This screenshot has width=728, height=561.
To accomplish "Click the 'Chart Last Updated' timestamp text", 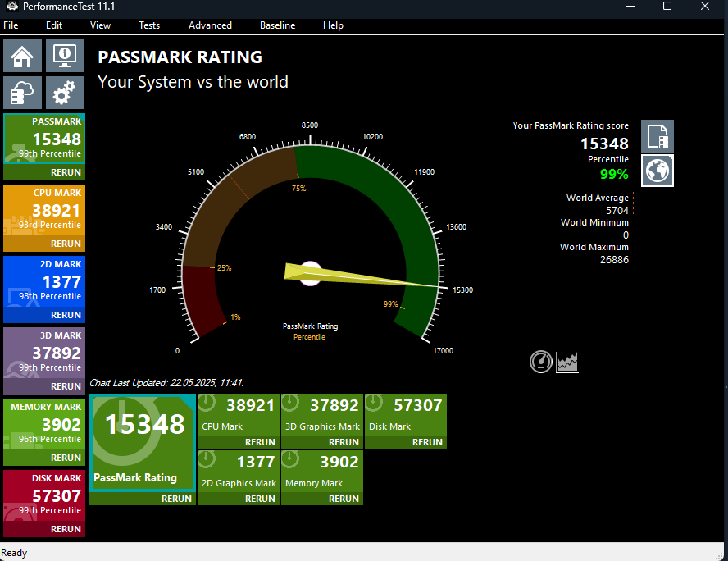I will 166,383.
